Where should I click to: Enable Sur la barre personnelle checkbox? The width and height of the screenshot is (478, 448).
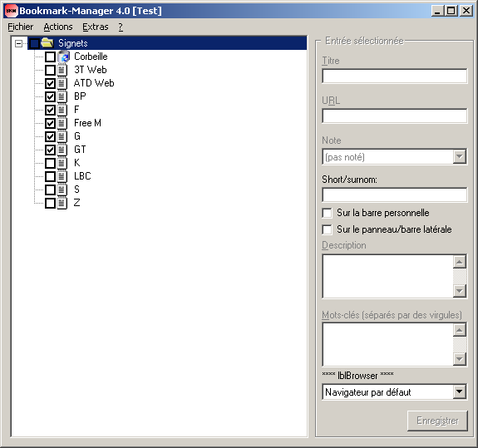tap(327, 213)
